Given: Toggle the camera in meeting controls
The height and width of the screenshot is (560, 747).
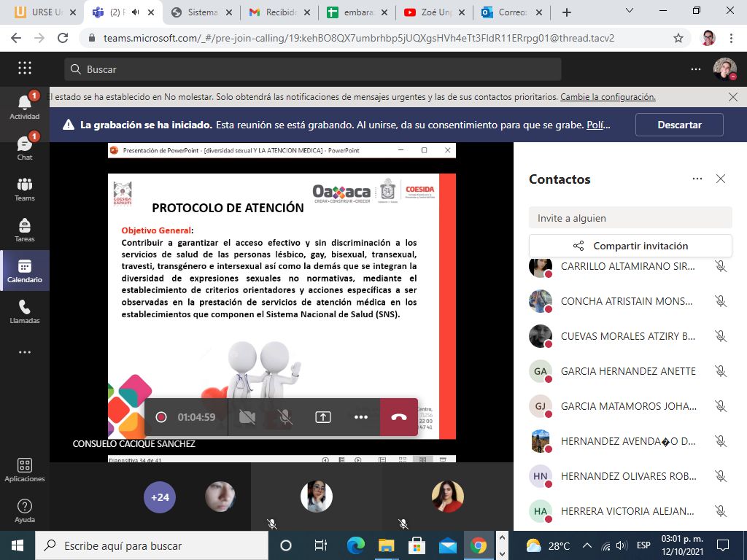Looking at the screenshot, I should click(247, 417).
